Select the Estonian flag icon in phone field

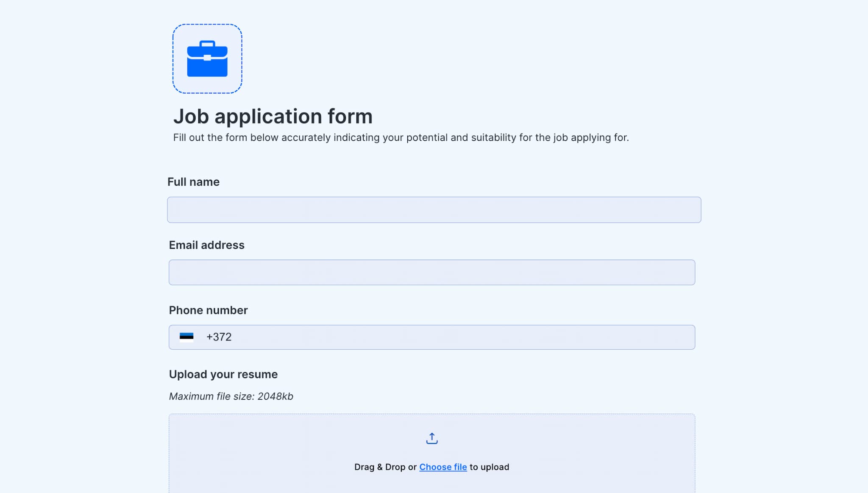pos(187,337)
